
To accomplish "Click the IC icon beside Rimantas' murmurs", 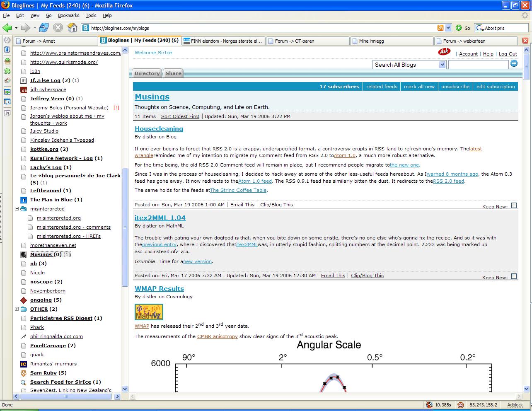I will point(24,364).
